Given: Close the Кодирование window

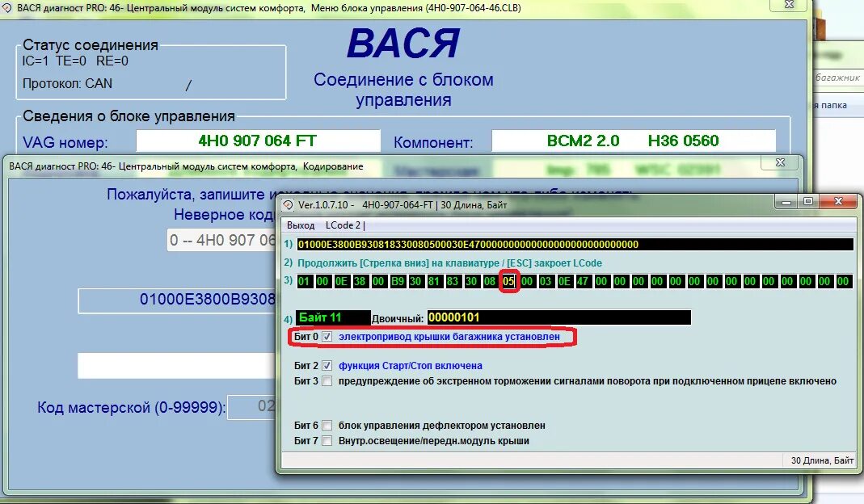Looking at the screenshot, I should (x=780, y=162).
